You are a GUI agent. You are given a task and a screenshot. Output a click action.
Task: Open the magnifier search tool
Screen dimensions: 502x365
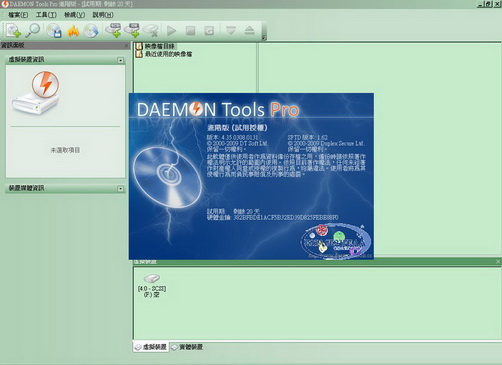click(33, 30)
